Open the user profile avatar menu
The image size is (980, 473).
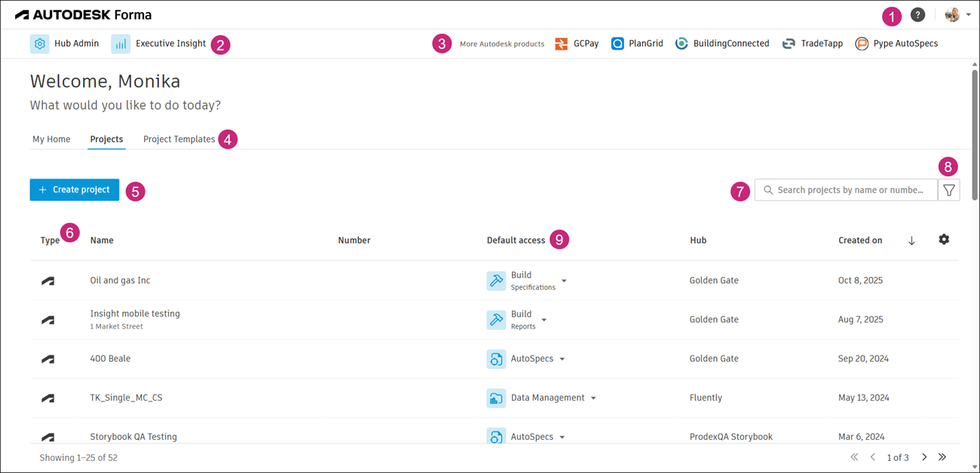[x=957, y=15]
